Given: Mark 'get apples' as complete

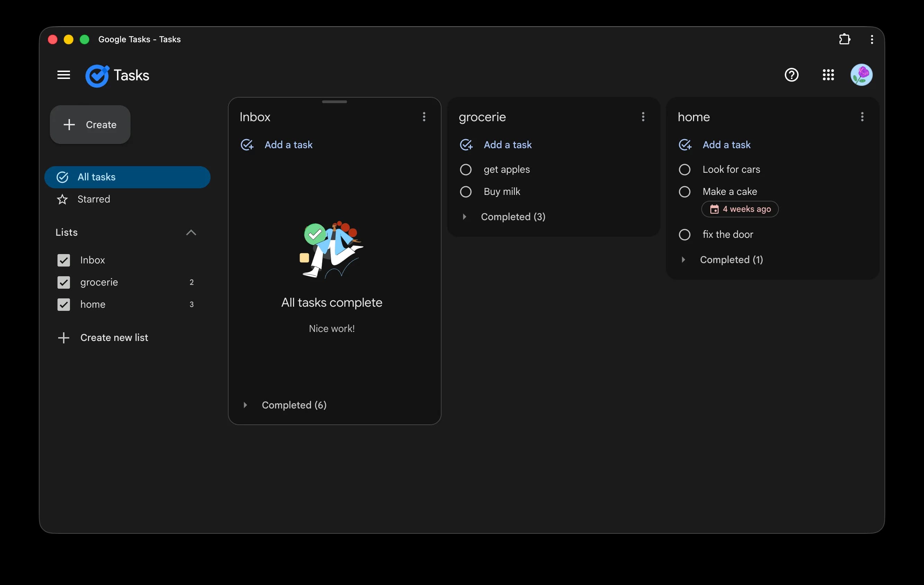Looking at the screenshot, I should click(465, 169).
